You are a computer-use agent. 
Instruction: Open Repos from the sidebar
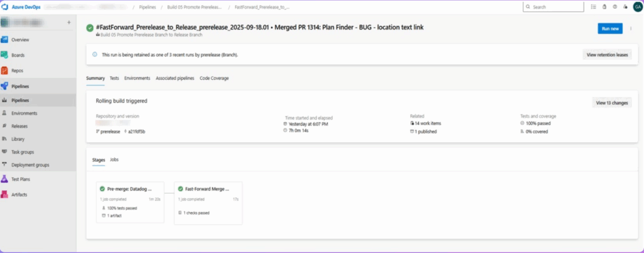click(18, 70)
